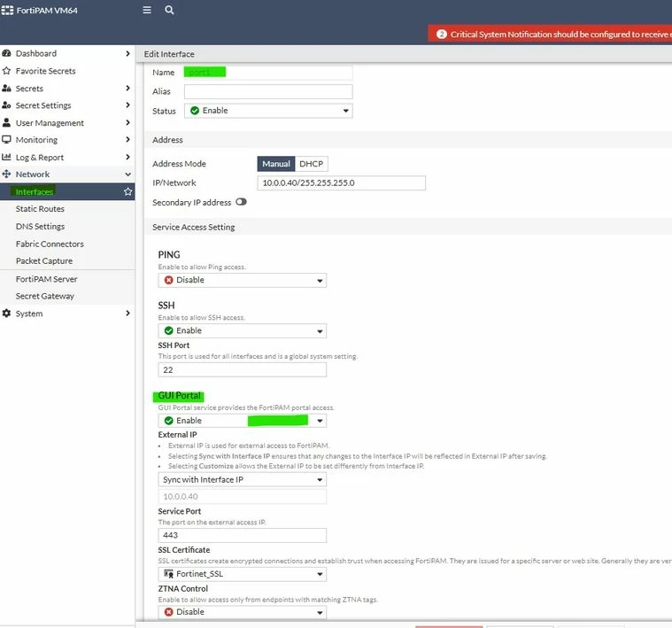Image resolution: width=672 pixels, height=628 pixels.
Task: Open the SSL Certificate Fortinet_SSL dropdown
Action: point(242,574)
